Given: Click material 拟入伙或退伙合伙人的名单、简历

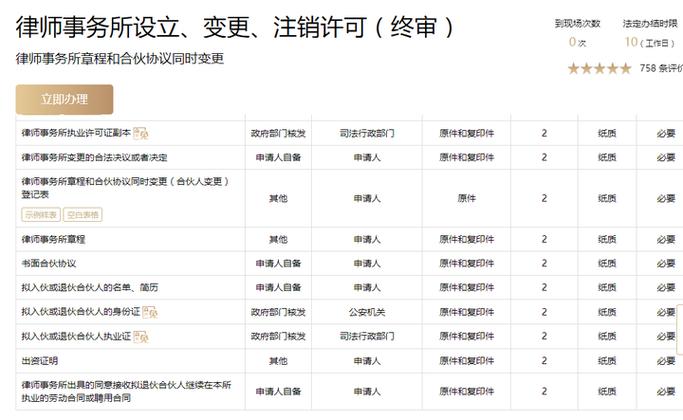Looking at the screenshot, I should (90, 287).
